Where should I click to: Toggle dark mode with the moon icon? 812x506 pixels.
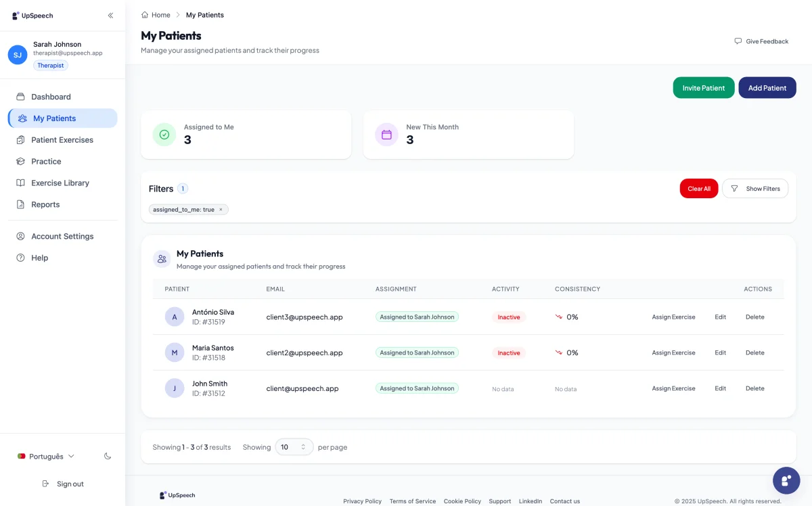pos(108,457)
